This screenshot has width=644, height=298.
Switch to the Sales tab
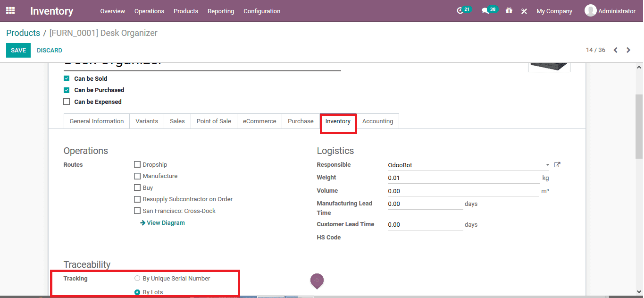point(177,121)
